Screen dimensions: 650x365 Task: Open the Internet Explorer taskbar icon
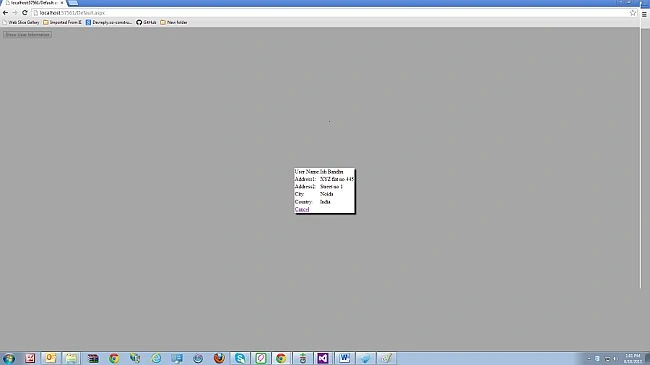click(x=156, y=358)
